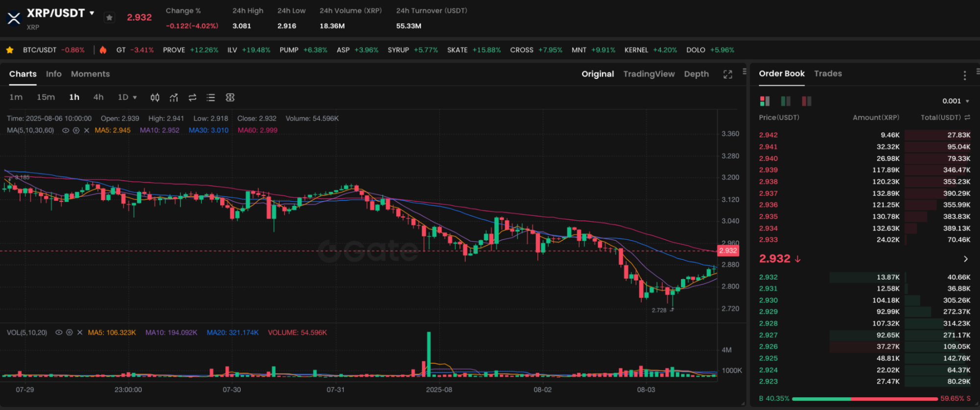The width and height of the screenshot is (980, 410).
Task: Open the 0.001 price precision dropdown
Action: pyautogui.click(x=955, y=101)
